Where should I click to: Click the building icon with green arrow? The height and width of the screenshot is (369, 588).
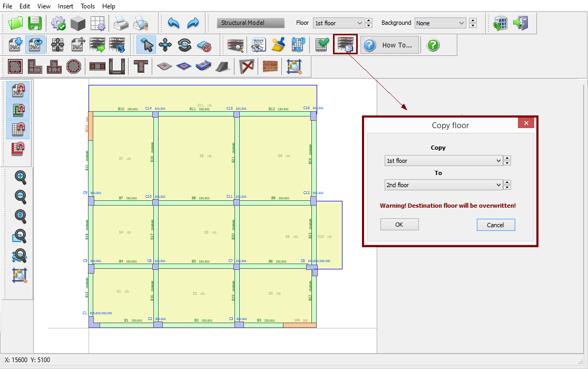[x=97, y=45]
